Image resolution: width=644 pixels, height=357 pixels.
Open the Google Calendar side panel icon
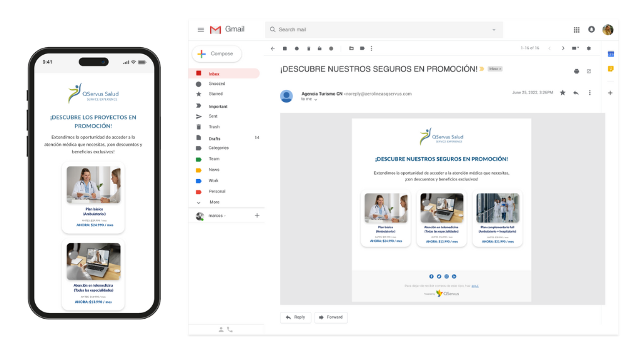pos(610,55)
